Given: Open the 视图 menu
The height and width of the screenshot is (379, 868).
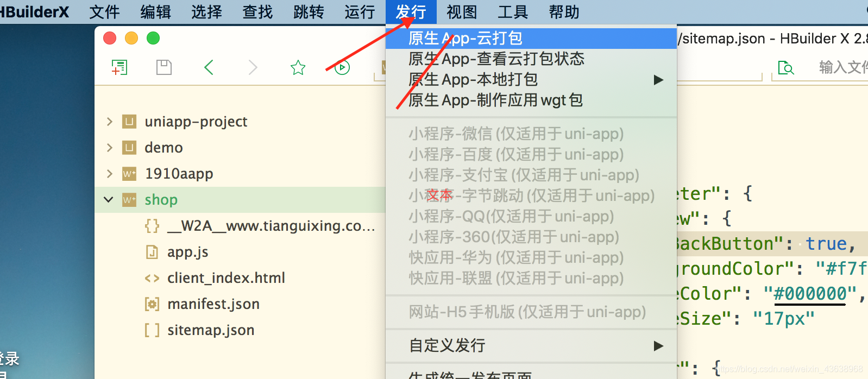Looking at the screenshot, I should pos(462,11).
